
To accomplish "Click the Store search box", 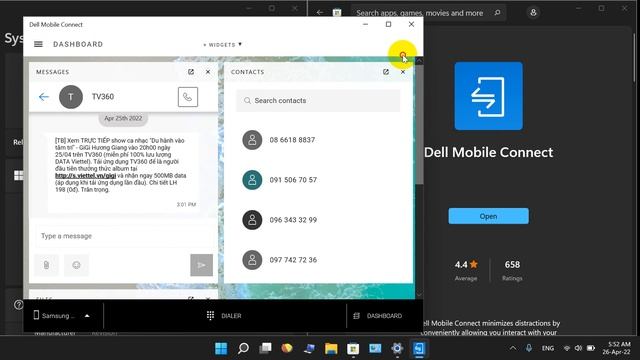I will click(428, 13).
